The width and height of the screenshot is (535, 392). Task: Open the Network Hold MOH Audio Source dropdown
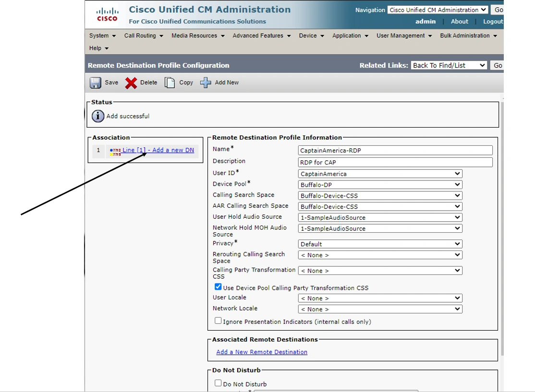(380, 228)
